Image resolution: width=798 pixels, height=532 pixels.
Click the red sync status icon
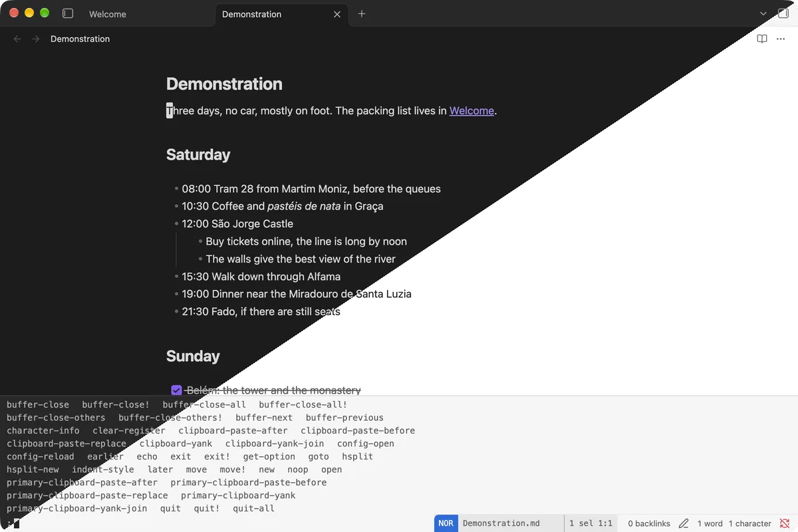click(785, 523)
